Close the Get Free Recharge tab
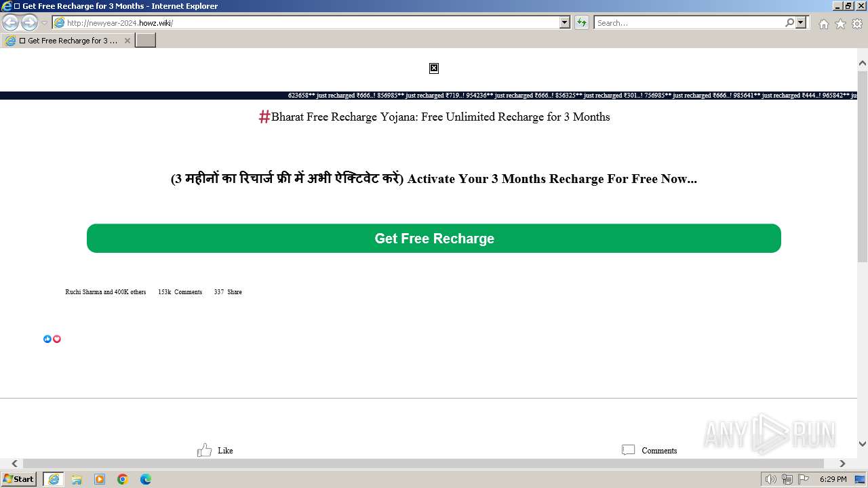 coord(127,41)
